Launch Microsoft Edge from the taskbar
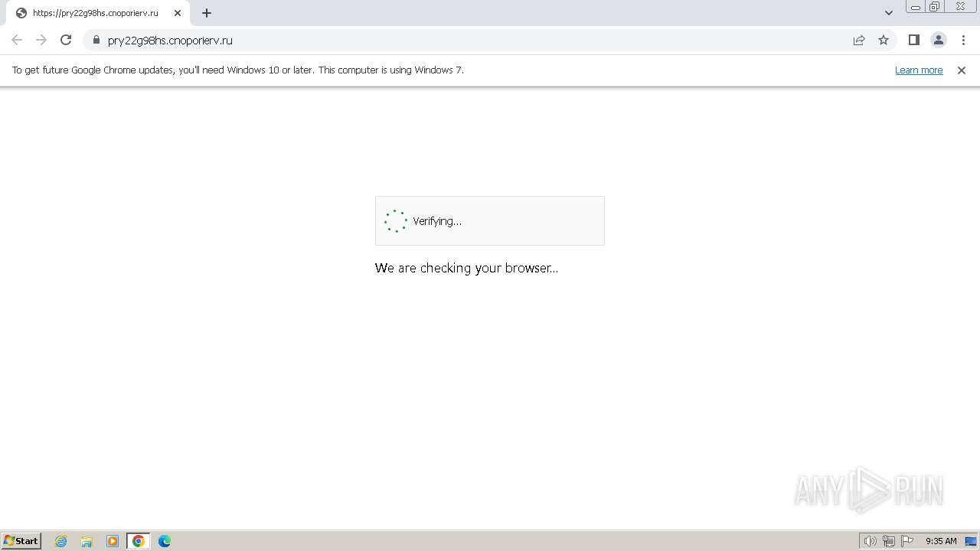This screenshot has height=551, width=980. pyautogui.click(x=165, y=541)
